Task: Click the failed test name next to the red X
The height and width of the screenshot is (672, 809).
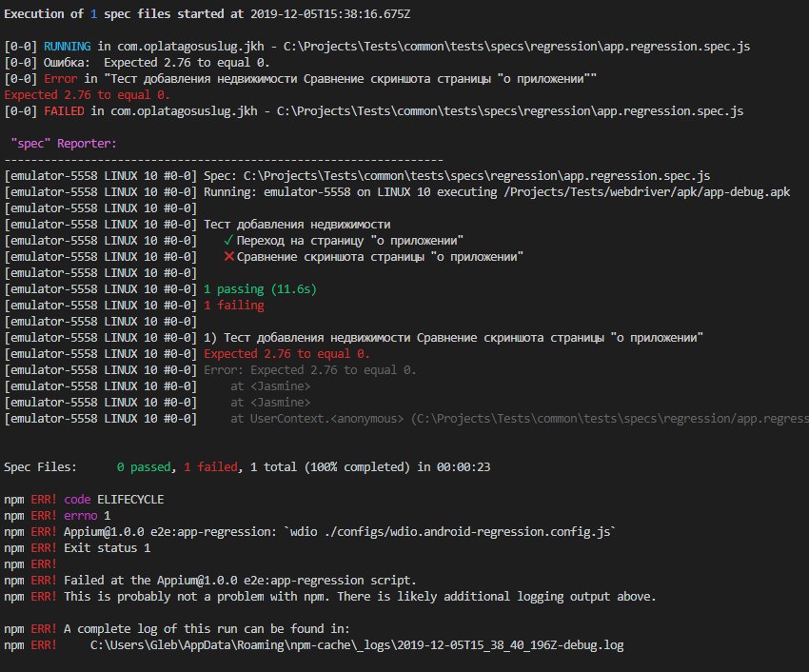Action: point(380,256)
